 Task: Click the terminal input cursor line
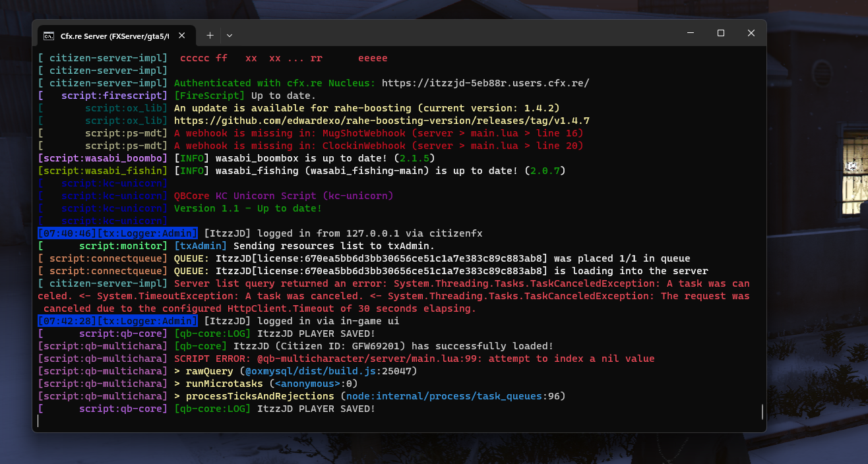coord(399,421)
